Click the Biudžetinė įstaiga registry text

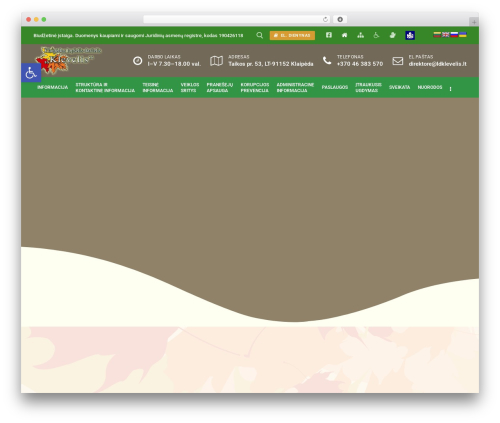[138, 35]
